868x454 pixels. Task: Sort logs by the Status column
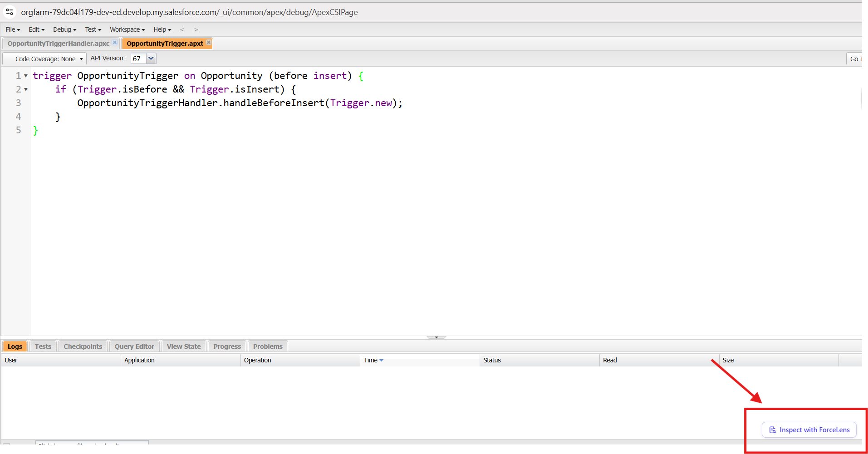point(539,360)
